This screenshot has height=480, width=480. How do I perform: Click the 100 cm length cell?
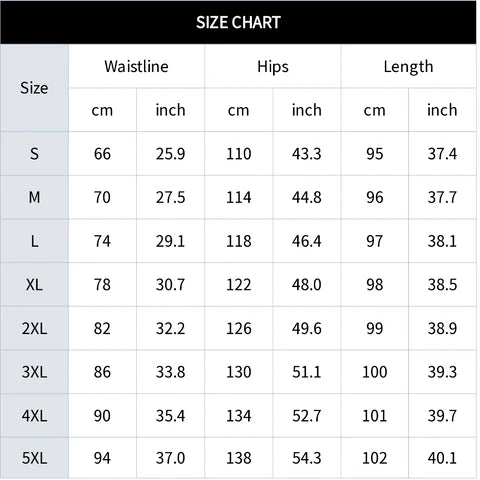[x=375, y=372]
